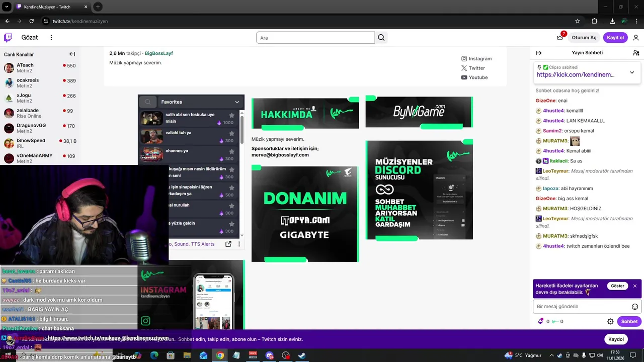Dismiss the animated emotes notice
The image size is (644, 362).
click(634, 286)
